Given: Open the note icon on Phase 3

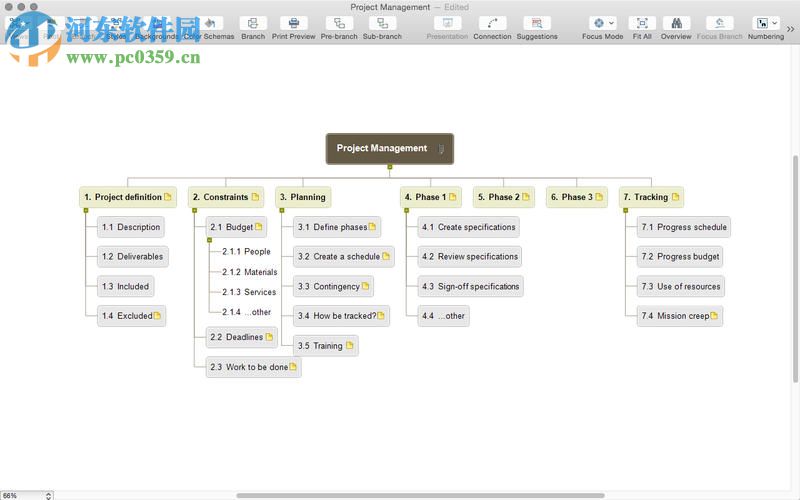Looking at the screenshot, I should pyautogui.click(x=599, y=197).
